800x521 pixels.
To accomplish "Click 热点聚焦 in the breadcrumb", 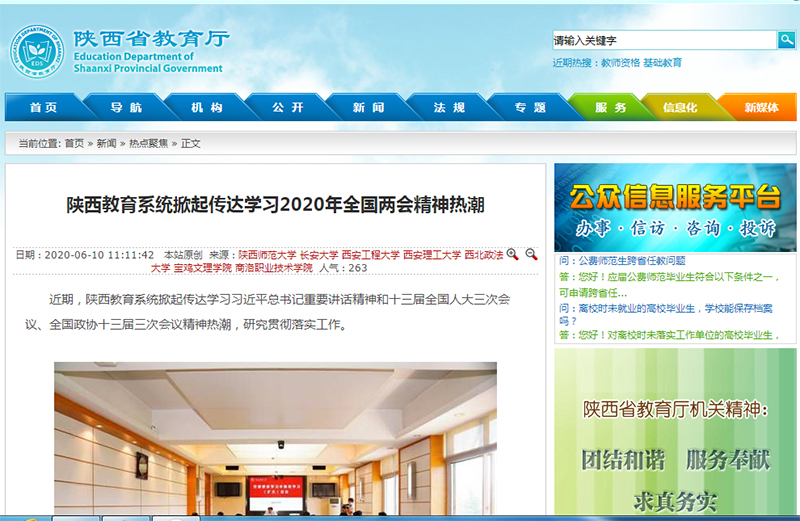I will (x=149, y=144).
